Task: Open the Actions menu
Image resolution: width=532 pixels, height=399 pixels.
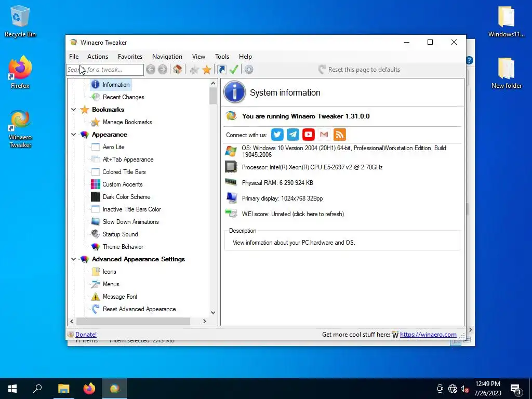Action: (97, 57)
